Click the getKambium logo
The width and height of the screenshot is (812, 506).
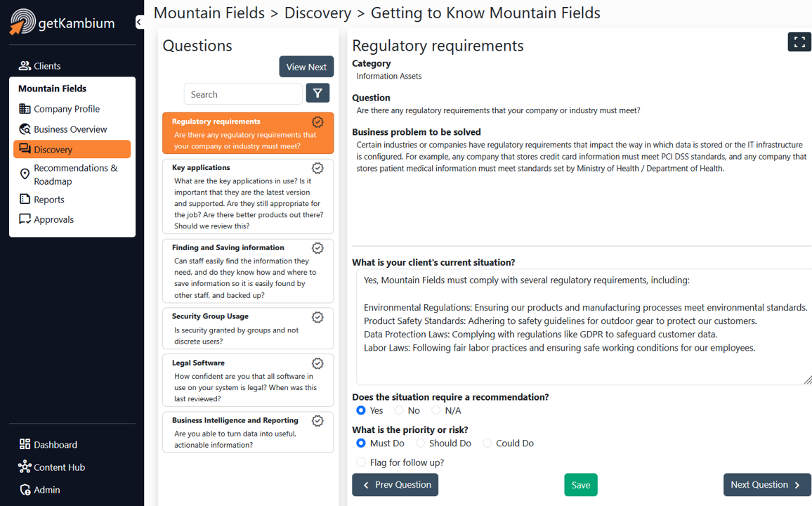(62, 22)
